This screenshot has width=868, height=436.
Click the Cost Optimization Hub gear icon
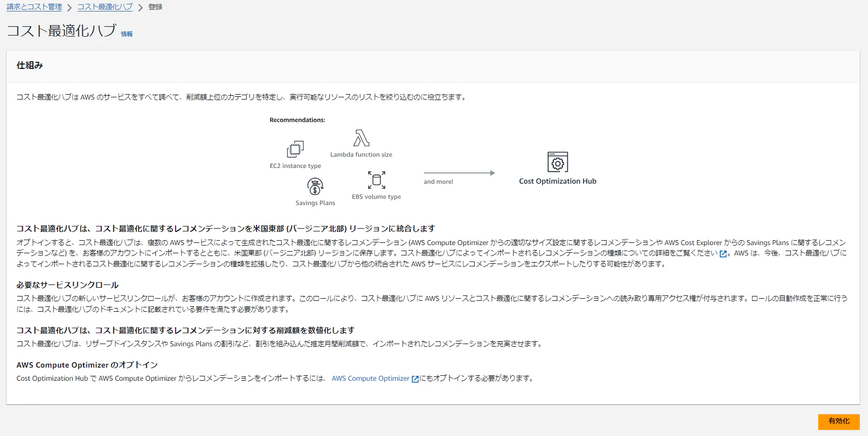[x=558, y=162]
